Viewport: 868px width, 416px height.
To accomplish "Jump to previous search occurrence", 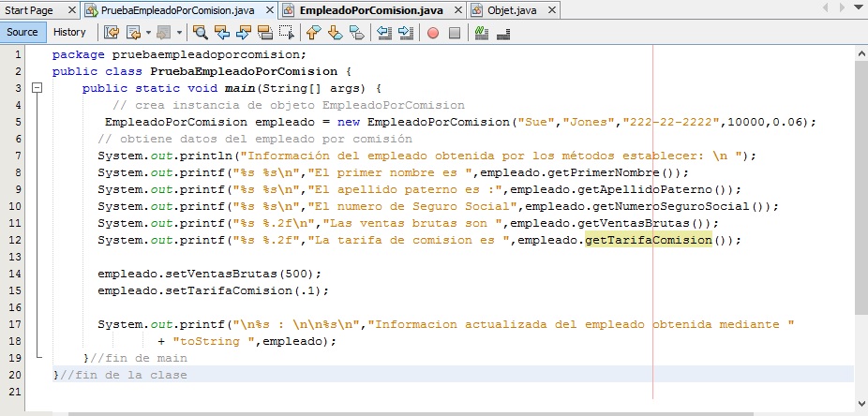I will click(222, 33).
